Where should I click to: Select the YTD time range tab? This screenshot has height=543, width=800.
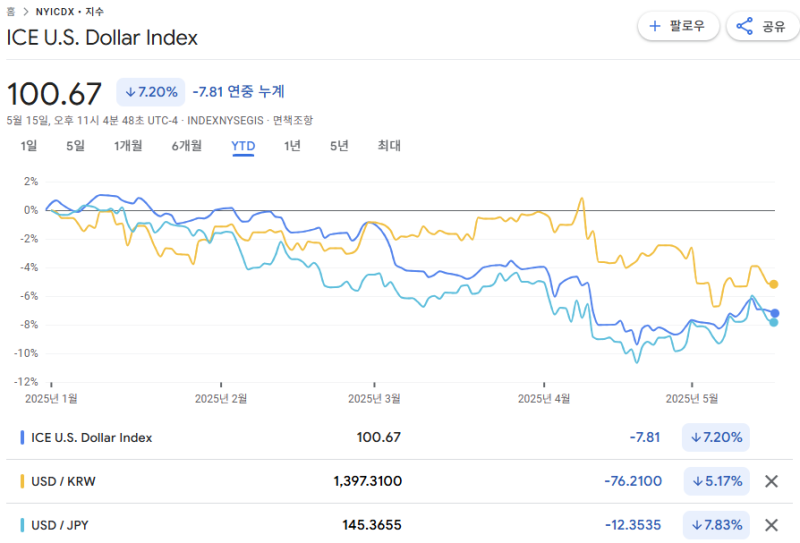click(243, 146)
